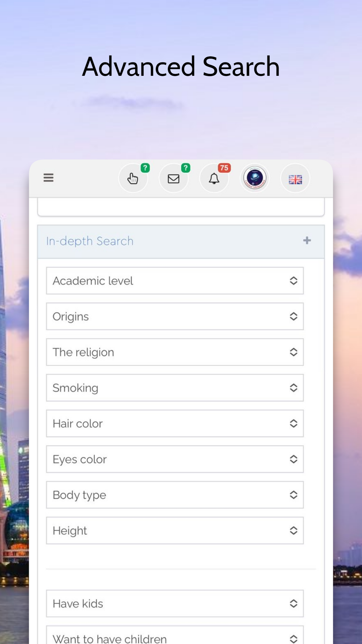Choose a Smoking preference dropdown

click(175, 388)
